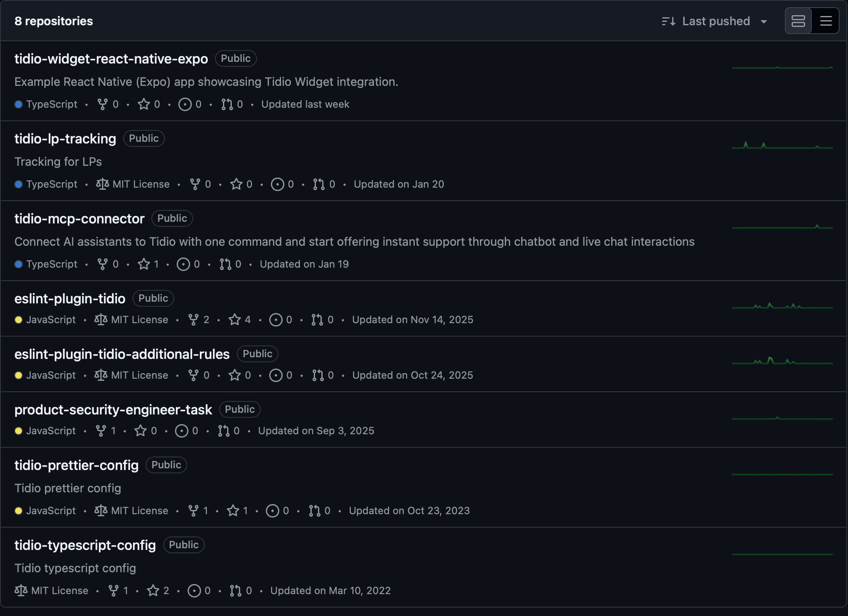This screenshot has height=616, width=848.
Task: Click MIT License on tidio-lp-tracking
Action: pyautogui.click(x=140, y=184)
